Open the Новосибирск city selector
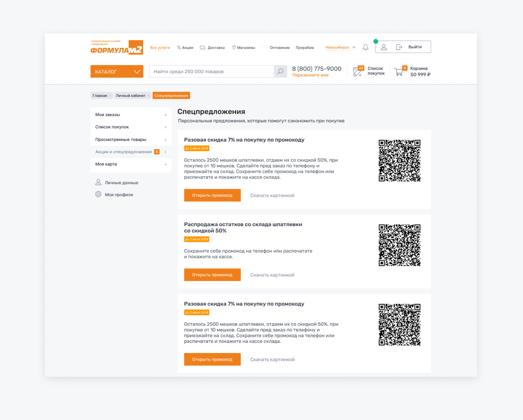The image size is (523, 420). tap(340, 48)
